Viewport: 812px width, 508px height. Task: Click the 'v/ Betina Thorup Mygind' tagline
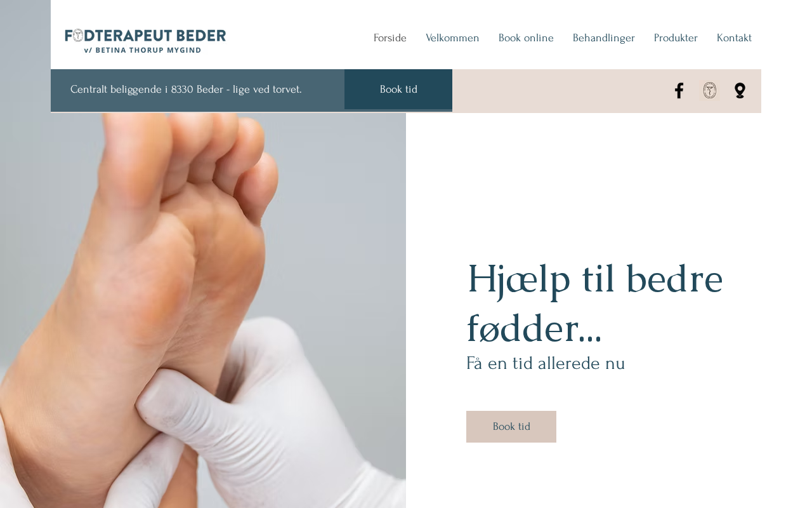[x=143, y=50]
